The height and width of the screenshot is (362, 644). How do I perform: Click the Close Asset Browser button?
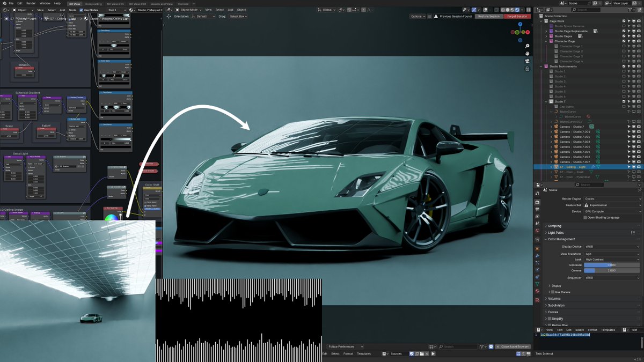coord(513,346)
